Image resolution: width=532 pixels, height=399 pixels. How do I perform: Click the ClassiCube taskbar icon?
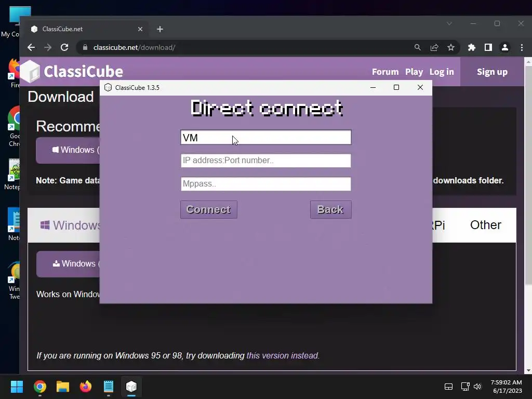(131, 387)
